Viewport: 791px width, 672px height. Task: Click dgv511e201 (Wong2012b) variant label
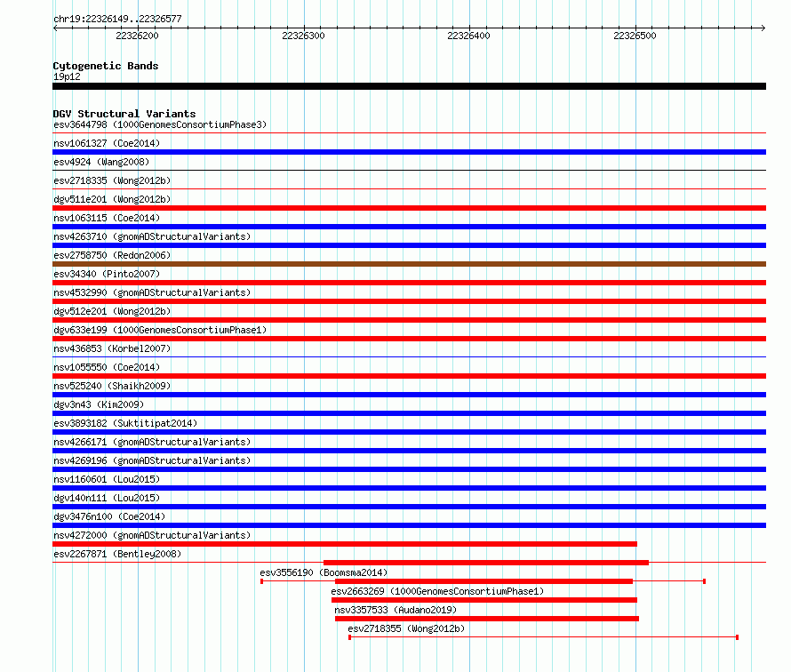[x=112, y=199]
